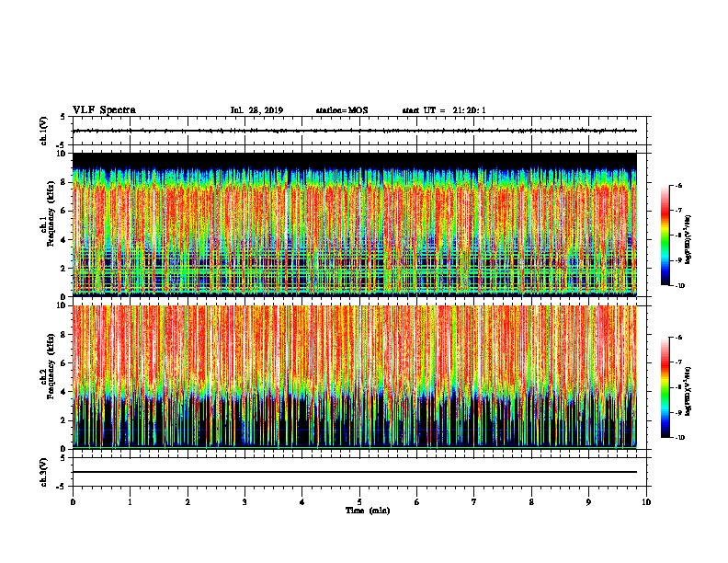Click the time axis tick label "7"

pyautogui.click(x=474, y=502)
